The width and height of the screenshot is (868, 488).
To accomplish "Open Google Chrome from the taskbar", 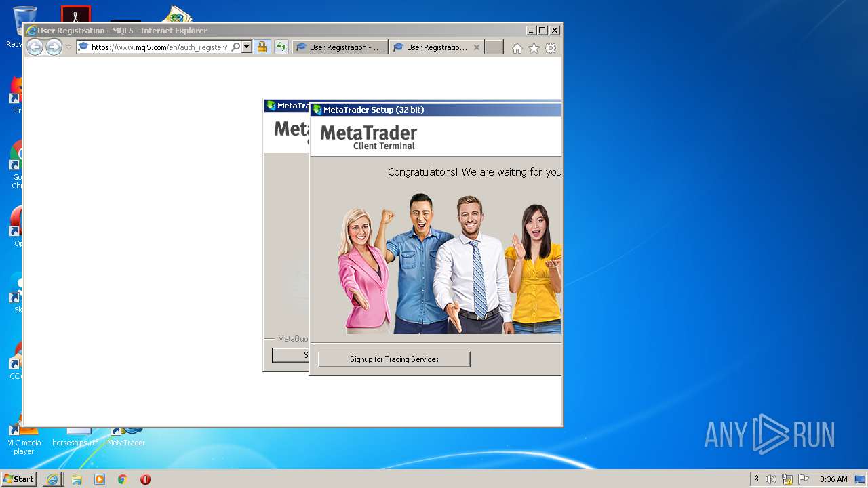I will tap(122, 479).
